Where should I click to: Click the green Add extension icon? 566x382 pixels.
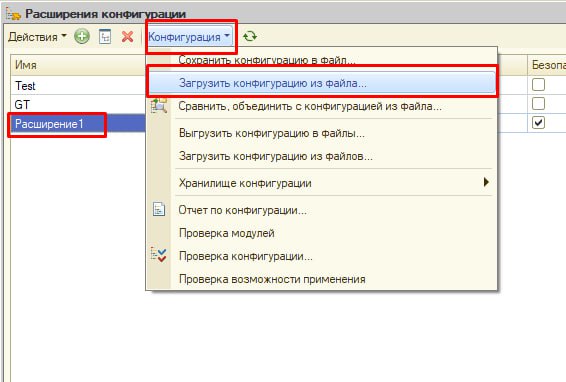click(x=82, y=36)
